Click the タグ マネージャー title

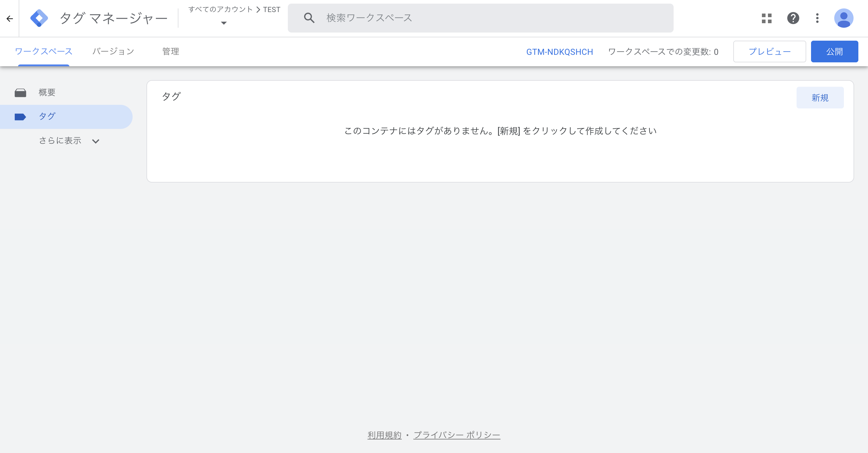pos(114,18)
